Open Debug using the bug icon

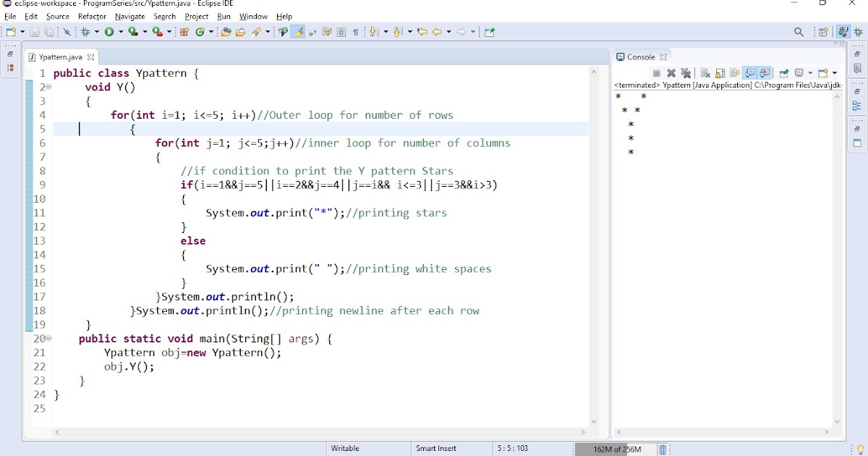(85, 31)
